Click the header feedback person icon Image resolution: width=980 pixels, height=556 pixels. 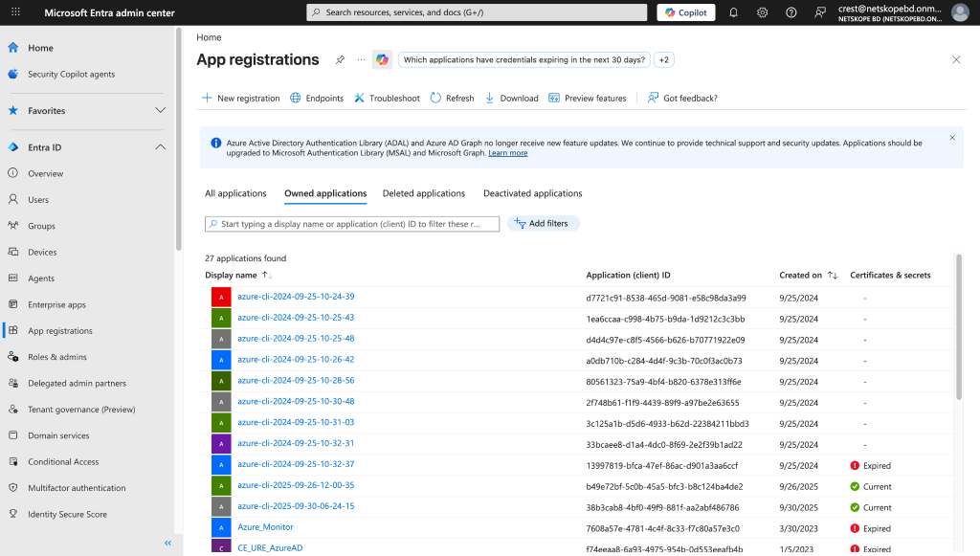coord(820,12)
